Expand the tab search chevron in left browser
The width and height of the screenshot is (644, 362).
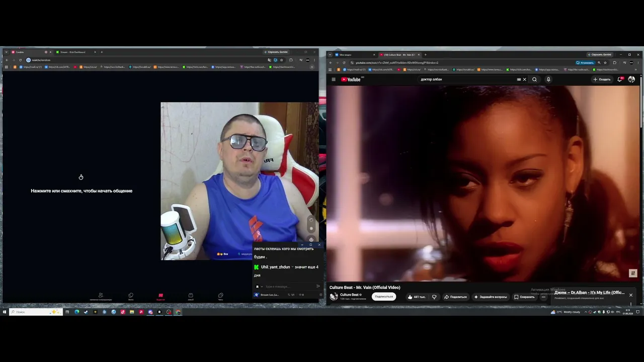(6, 52)
